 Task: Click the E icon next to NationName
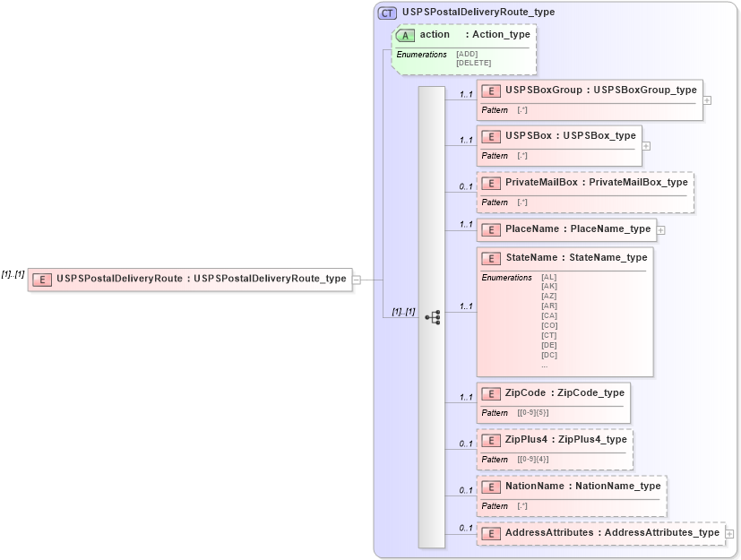coord(491,487)
